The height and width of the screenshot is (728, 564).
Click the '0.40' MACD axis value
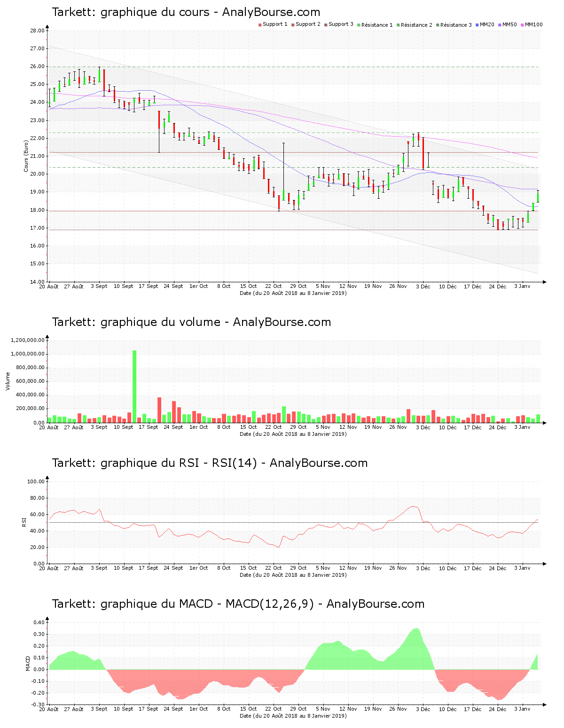point(39,623)
